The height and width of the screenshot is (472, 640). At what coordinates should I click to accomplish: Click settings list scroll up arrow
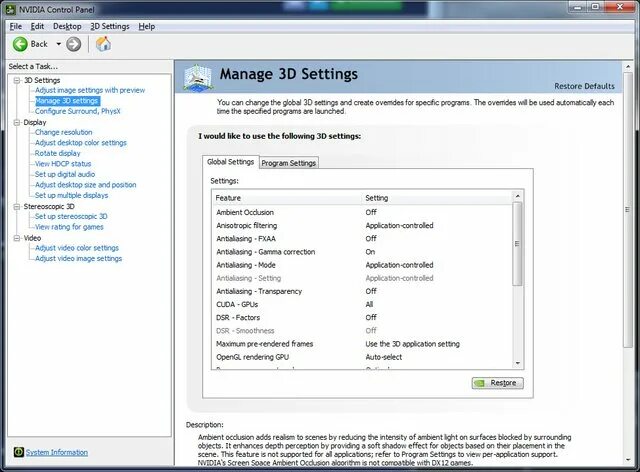[518, 196]
